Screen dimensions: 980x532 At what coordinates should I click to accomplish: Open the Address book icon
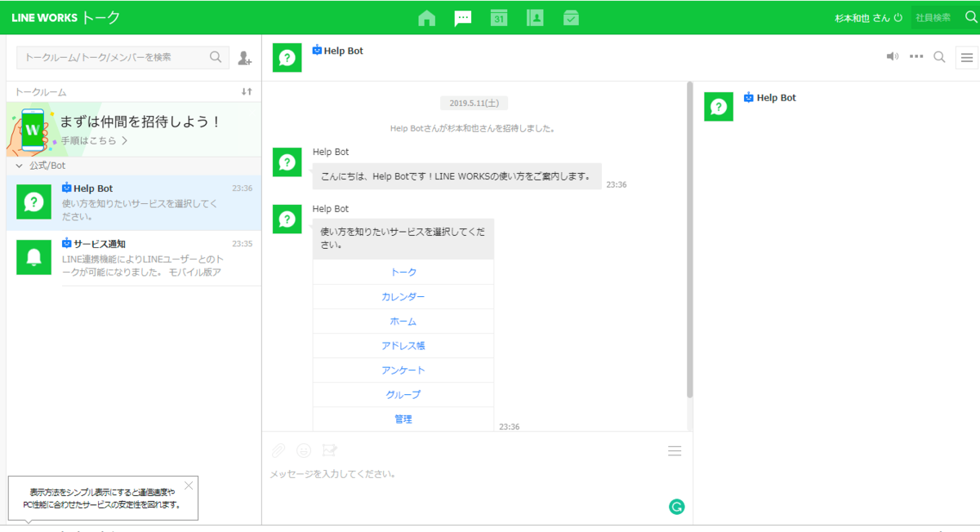point(535,18)
